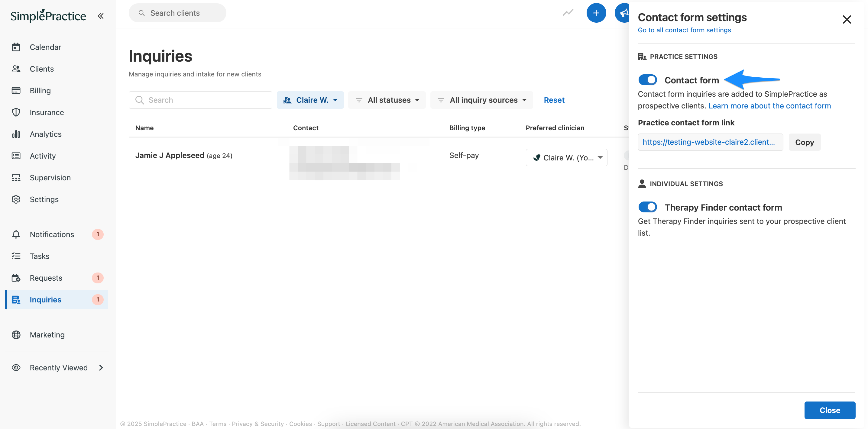This screenshot has height=429, width=868.
Task: Click the blue plus create button
Action: tap(596, 13)
